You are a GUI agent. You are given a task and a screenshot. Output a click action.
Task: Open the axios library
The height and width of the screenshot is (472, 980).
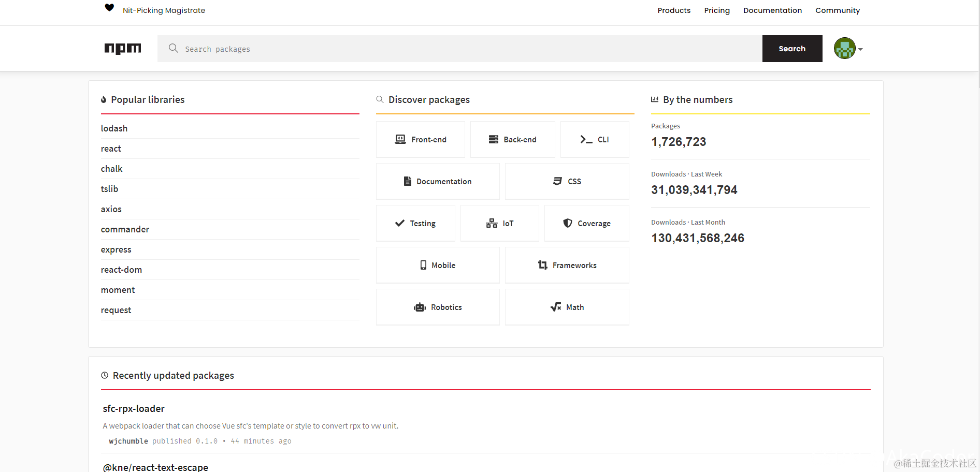click(111, 209)
